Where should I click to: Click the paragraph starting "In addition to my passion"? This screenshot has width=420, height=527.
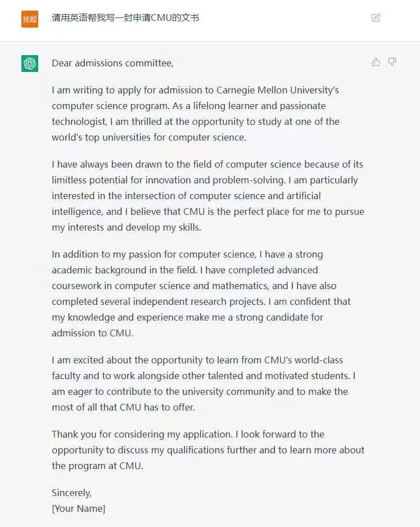[x=201, y=294]
